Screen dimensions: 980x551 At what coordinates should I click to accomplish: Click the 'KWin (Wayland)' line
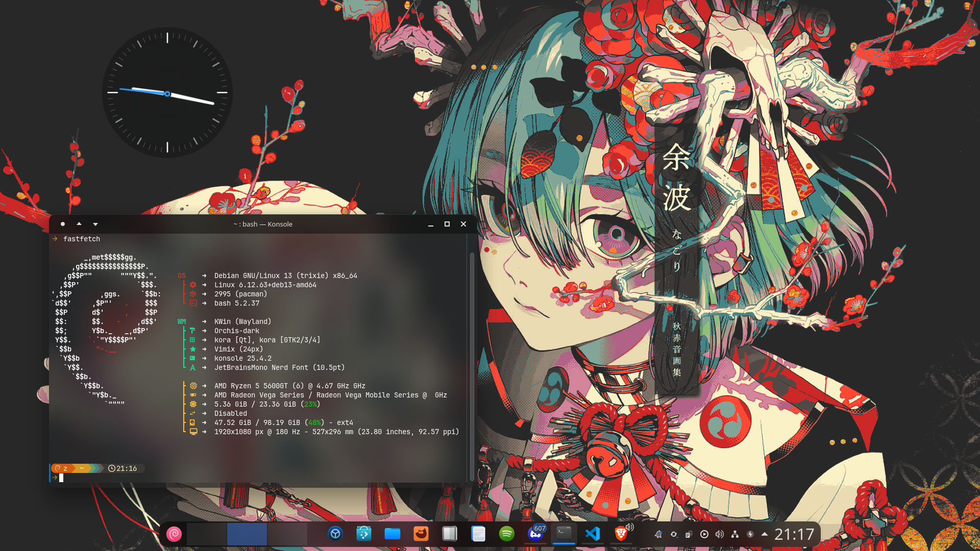point(243,321)
